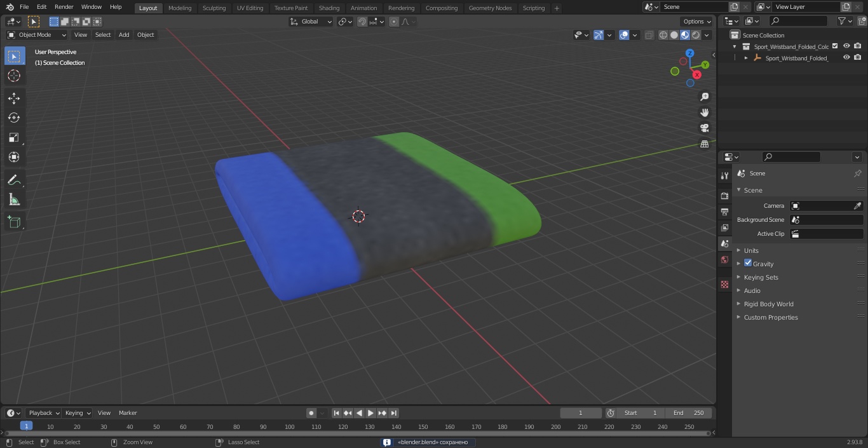Open the World properties tab
Screen dimensions: 868x448
724,259
